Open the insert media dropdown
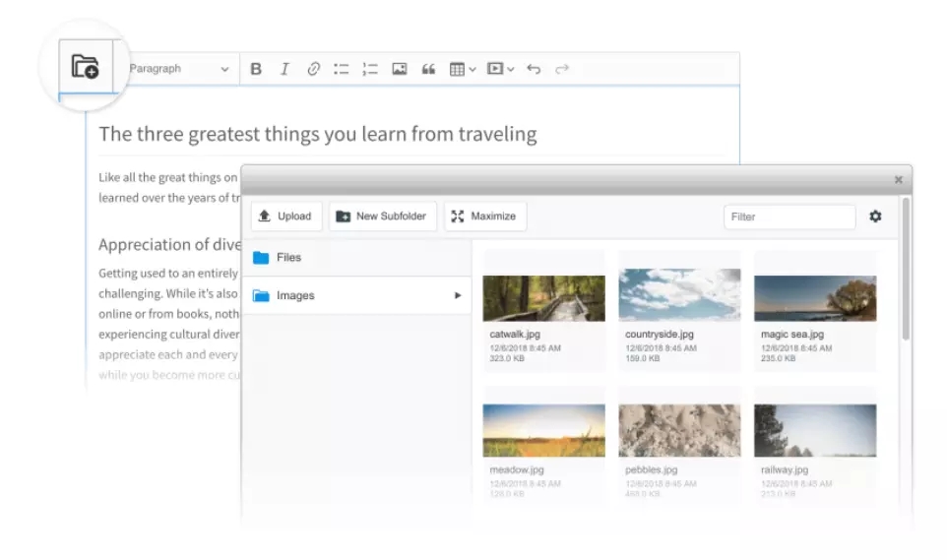Image resolution: width=947 pixels, height=560 pixels. [501, 69]
